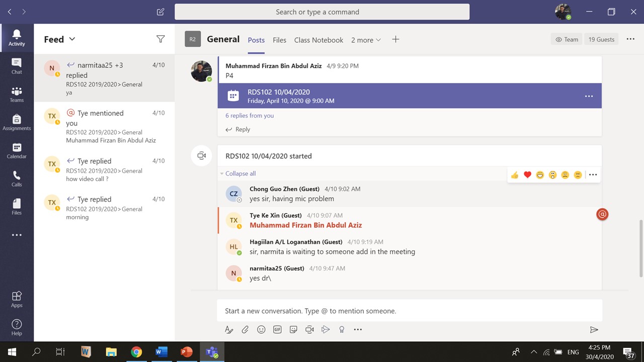Click the conversation vertical scrollbar
This screenshot has height=362, width=644.
pyautogui.click(x=641, y=248)
